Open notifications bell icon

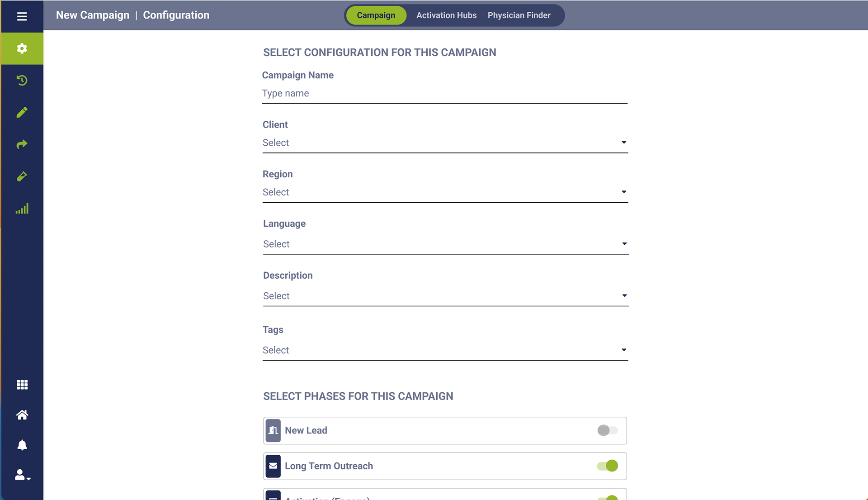point(22,445)
